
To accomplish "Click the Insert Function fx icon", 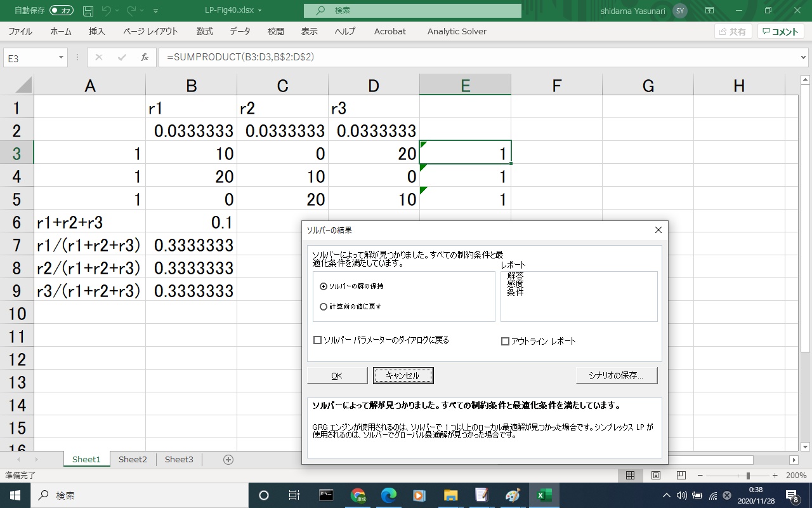I will [x=145, y=57].
